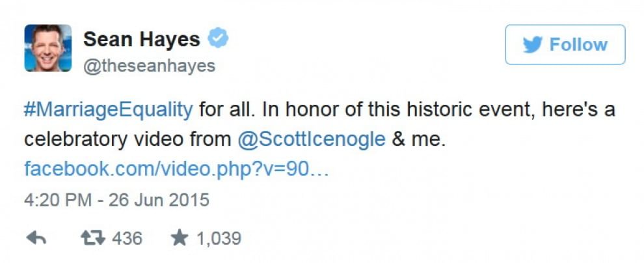
Task: Visit the @theseanhayes handle
Action: (x=150, y=65)
